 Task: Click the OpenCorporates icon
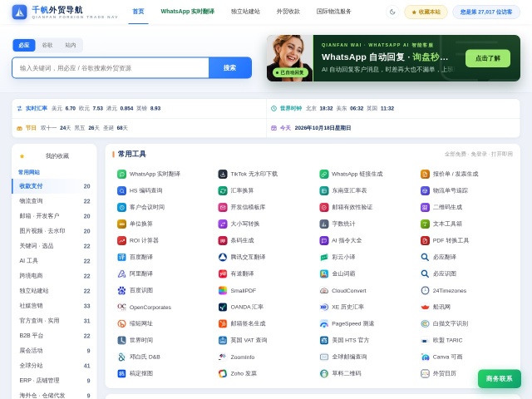(121, 307)
